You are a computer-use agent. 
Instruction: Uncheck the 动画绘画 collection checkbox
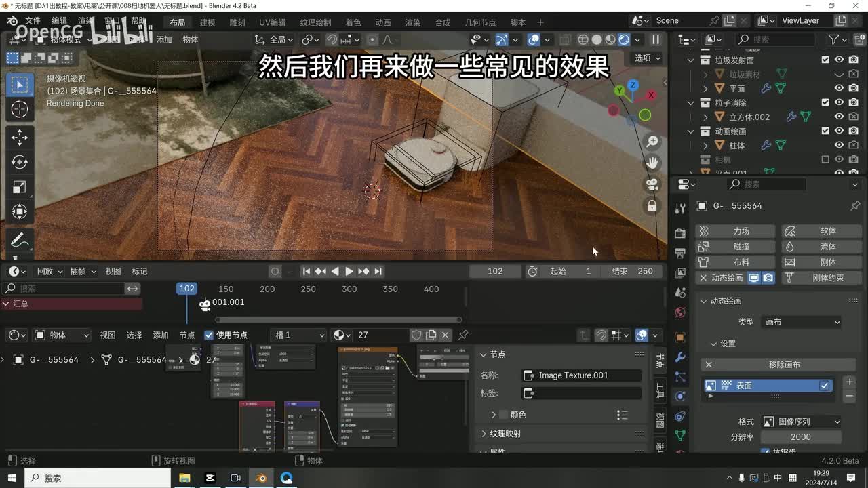click(x=825, y=131)
